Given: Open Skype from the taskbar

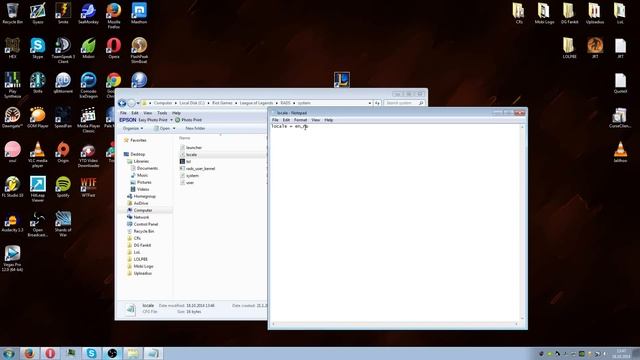Looking at the screenshot, I should [91, 353].
